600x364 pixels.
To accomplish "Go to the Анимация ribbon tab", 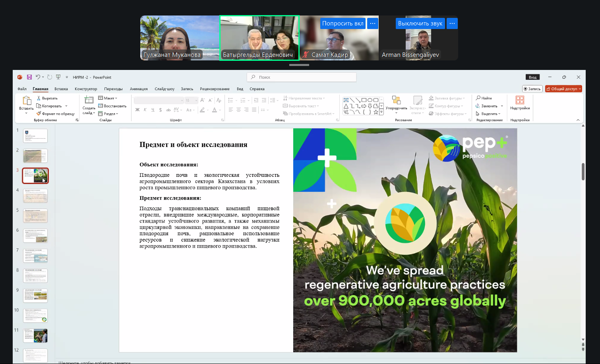I will point(139,89).
